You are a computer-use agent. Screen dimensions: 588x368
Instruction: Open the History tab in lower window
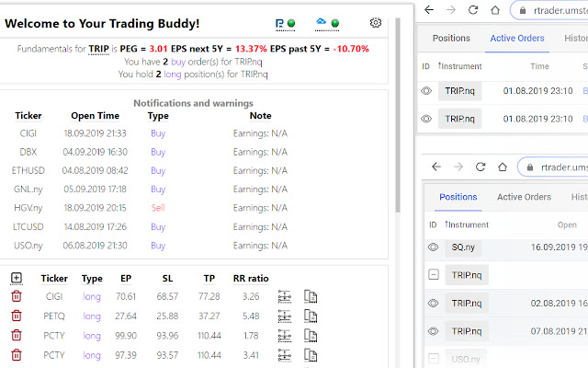[580, 197]
